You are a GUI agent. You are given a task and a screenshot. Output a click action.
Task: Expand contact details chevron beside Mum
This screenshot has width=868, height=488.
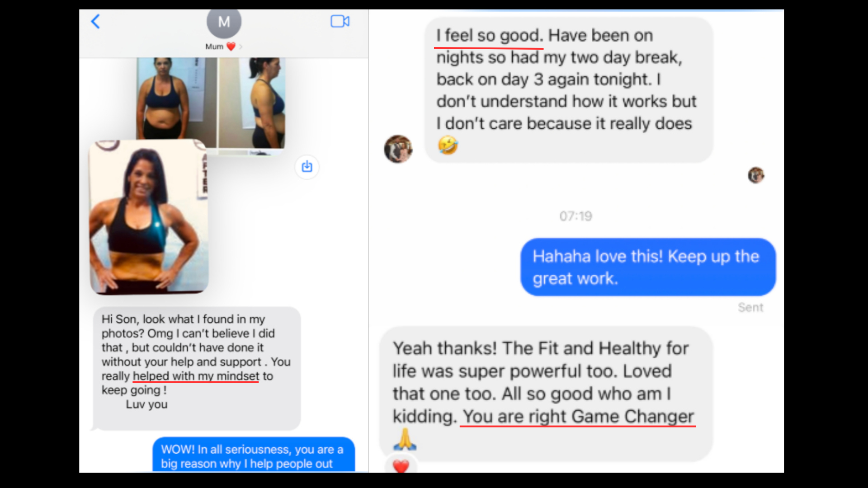241,47
